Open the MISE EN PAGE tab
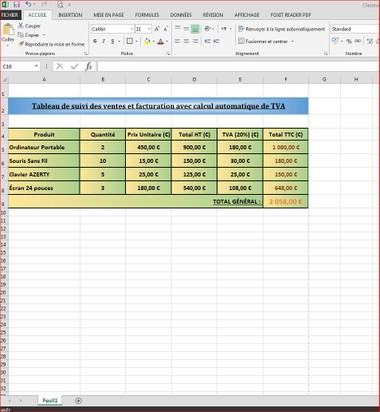Screen dimensions: 380x412 tap(109, 15)
